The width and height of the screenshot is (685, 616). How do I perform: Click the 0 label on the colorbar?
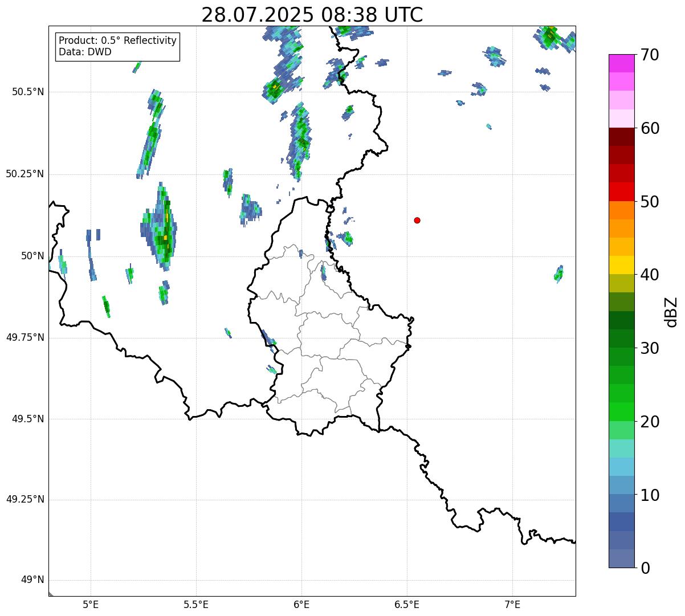[645, 568]
